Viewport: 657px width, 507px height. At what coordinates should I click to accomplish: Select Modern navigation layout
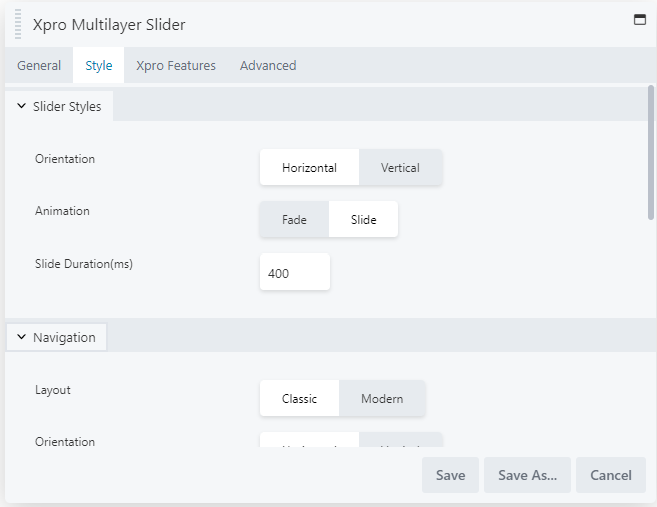pos(382,399)
